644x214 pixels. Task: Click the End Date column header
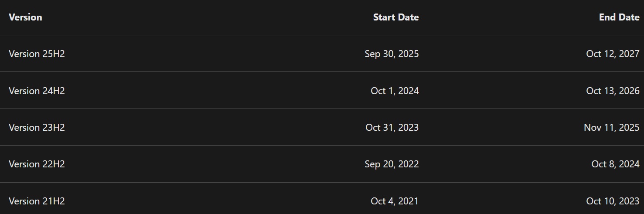tap(619, 17)
